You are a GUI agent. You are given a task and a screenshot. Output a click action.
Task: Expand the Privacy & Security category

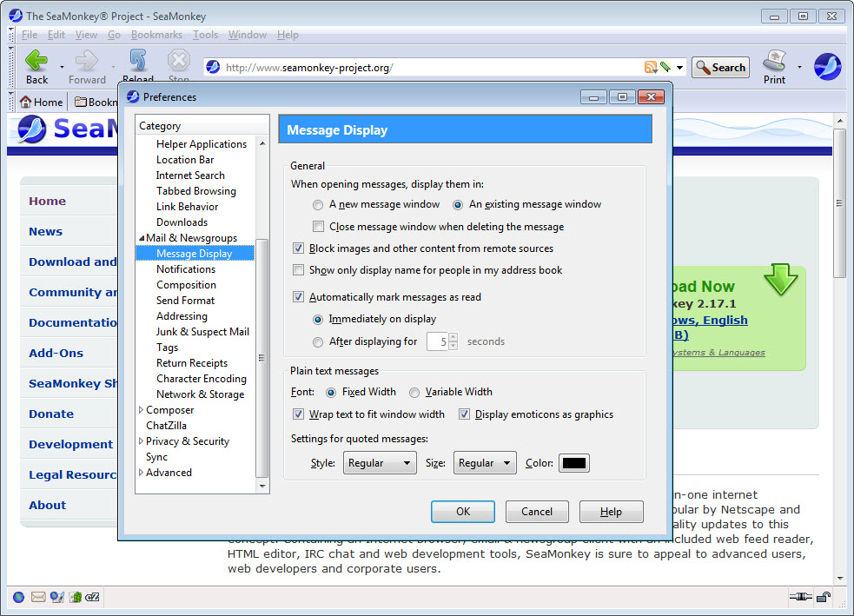(141, 441)
